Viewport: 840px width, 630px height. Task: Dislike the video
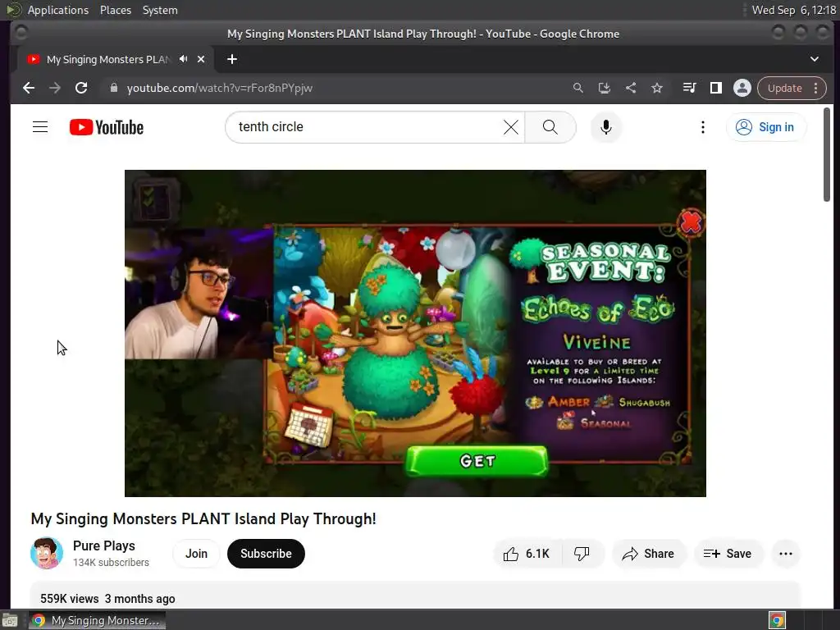582,554
